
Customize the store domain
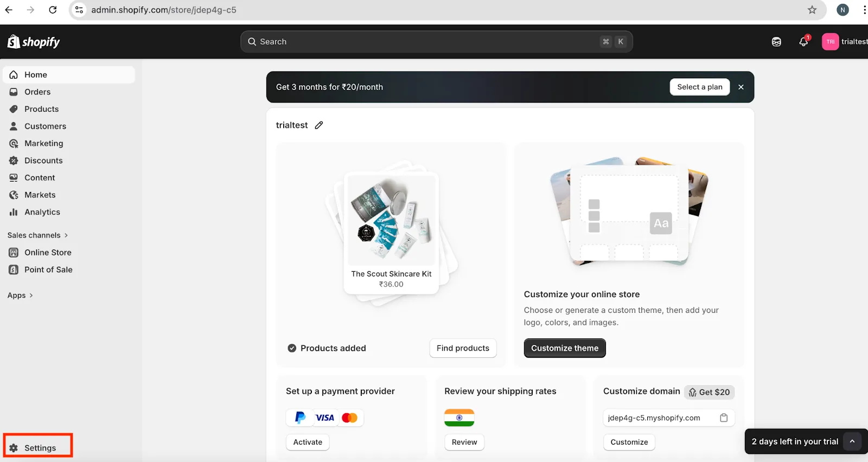point(629,442)
